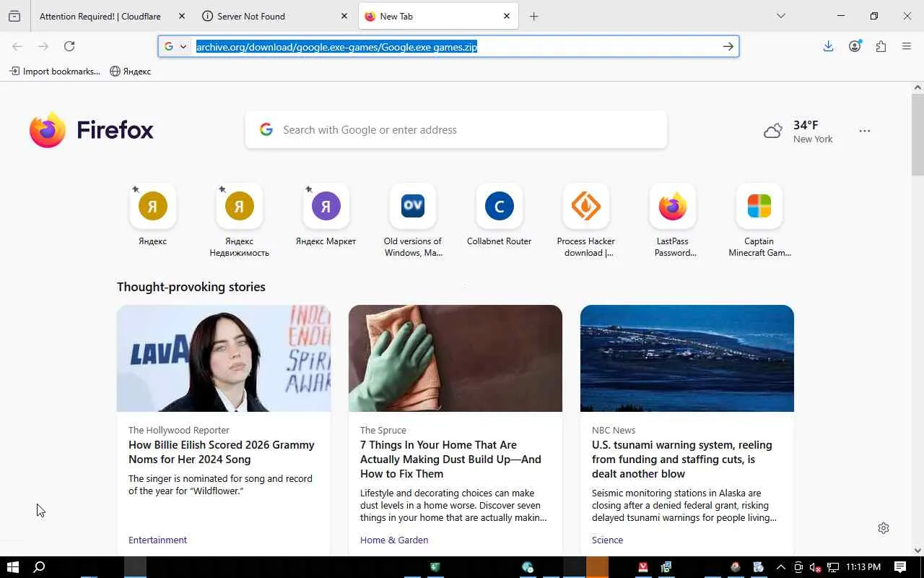The width and height of the screenshot is (924, 578).
Task: Open Billie Eilish story thumbnail
Action: (x=224, y=358)
